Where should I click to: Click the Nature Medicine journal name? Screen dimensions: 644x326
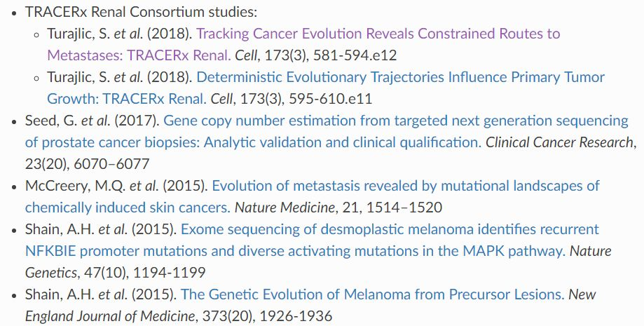tap(283, 208)
